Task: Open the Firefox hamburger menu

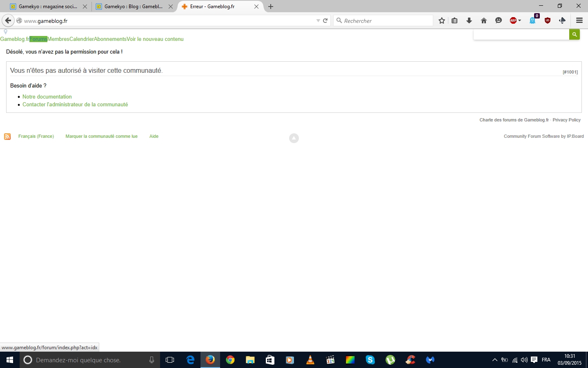Action: 579,20
